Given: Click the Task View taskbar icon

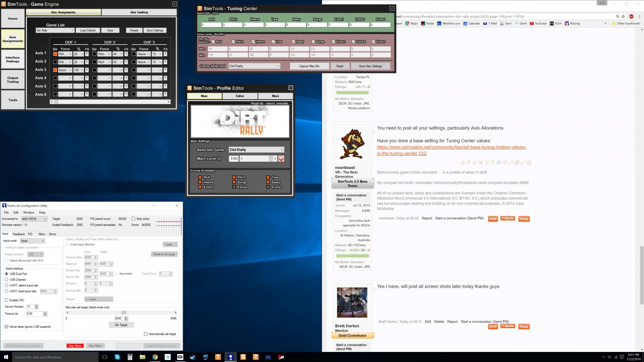Looking at the screenshot, I should click(x=105, y=357).
